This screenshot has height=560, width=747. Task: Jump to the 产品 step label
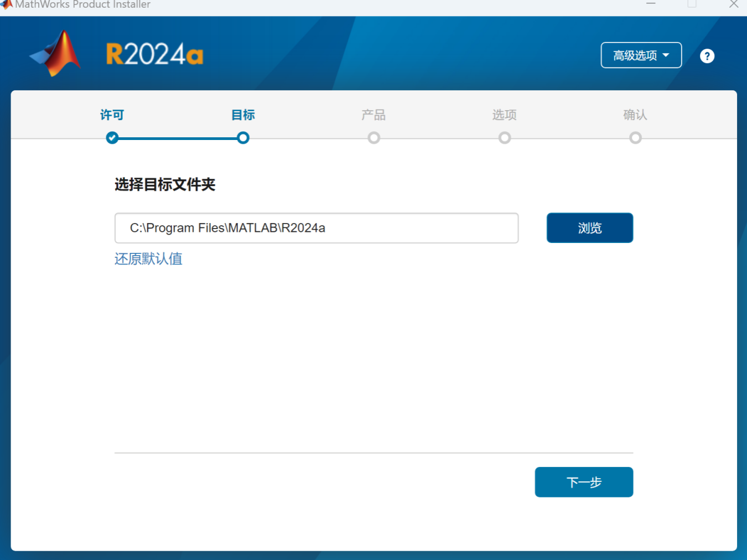373,115
